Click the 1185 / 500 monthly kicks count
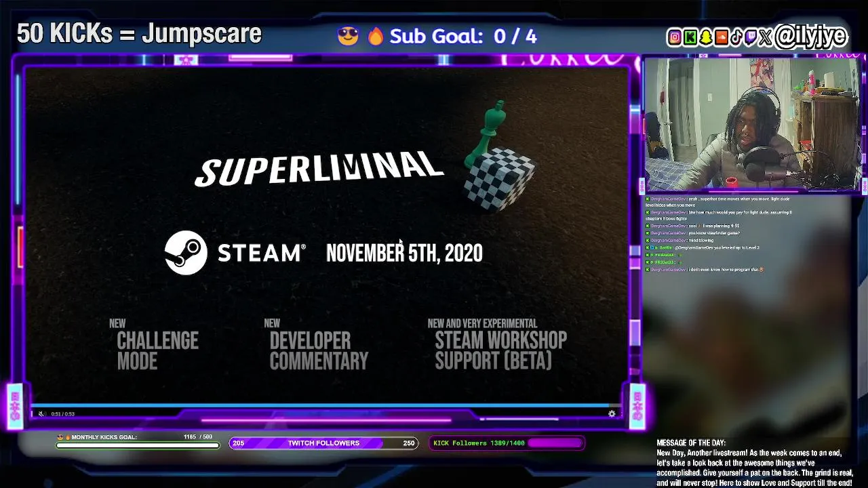This screenshot has height=488, width=868. coord(198,437)
